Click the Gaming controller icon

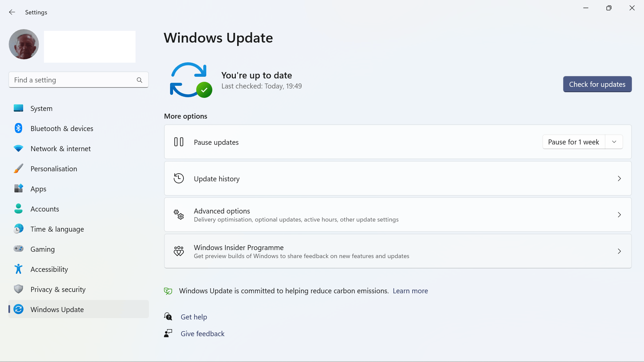[x=18, y=249]
